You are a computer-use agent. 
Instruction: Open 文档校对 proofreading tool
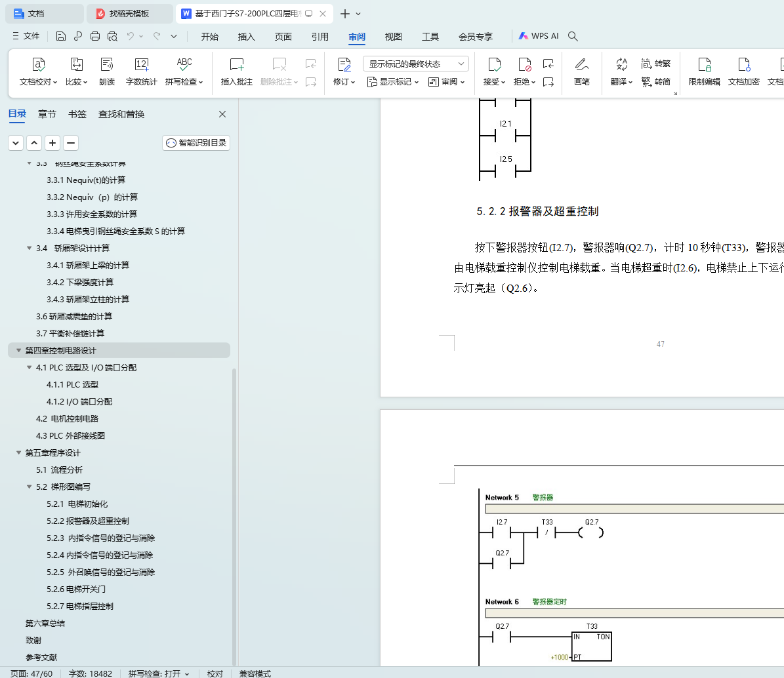coord(38,71)
